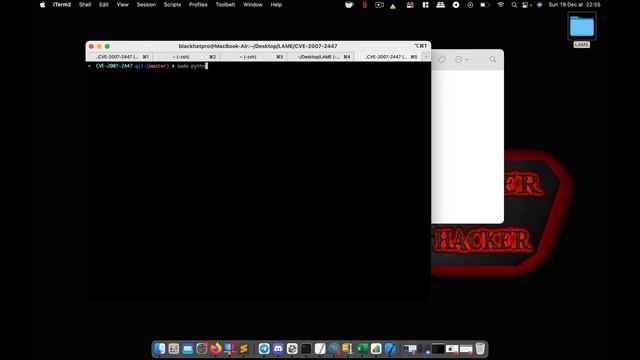640x360 pixels.
Task: Open Discord from the dock
Action: pyautogui.click(x=278, y=349)
